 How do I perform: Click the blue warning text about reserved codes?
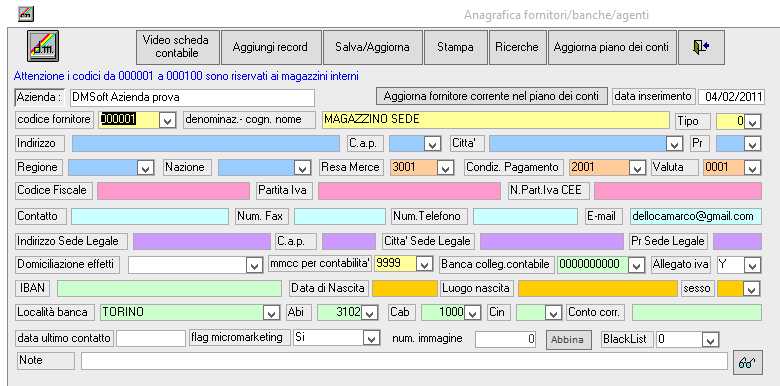(186, 77)
